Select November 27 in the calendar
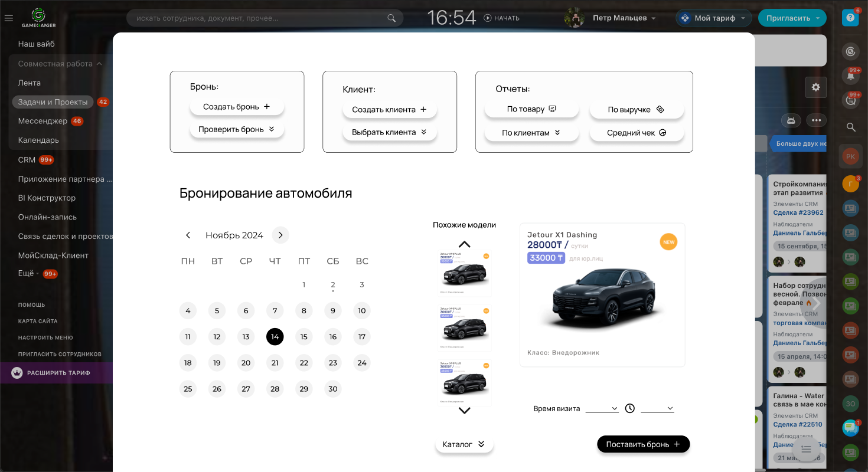Image resolution: width=868 pixels, height=472 pixels. coord(246,389)
